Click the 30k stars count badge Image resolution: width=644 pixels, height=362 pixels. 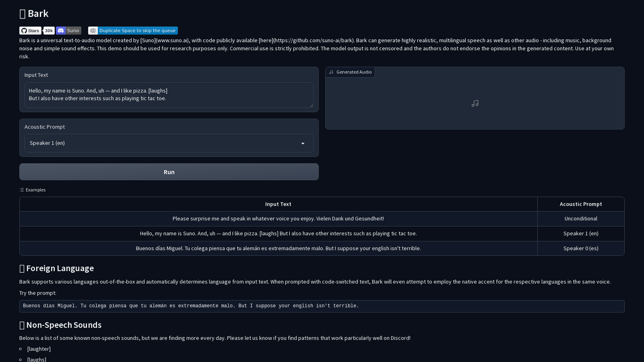(49, 31)
